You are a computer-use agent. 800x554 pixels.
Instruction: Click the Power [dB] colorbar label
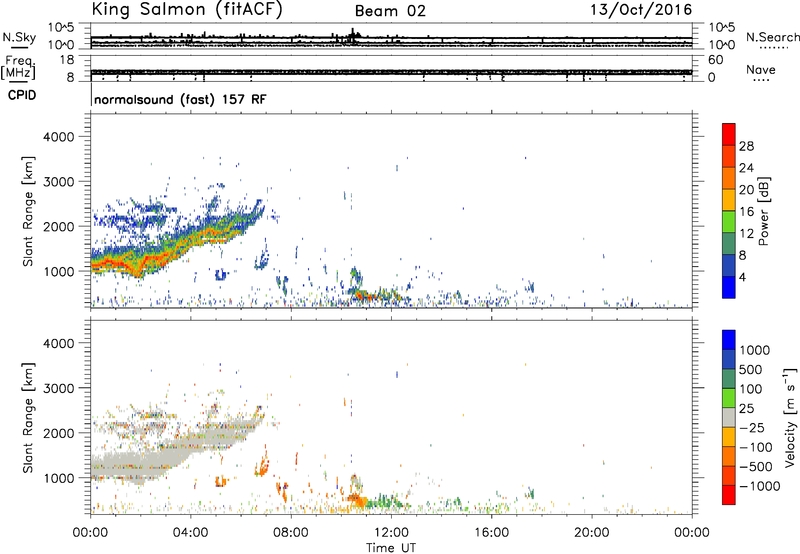coord(763,211)
